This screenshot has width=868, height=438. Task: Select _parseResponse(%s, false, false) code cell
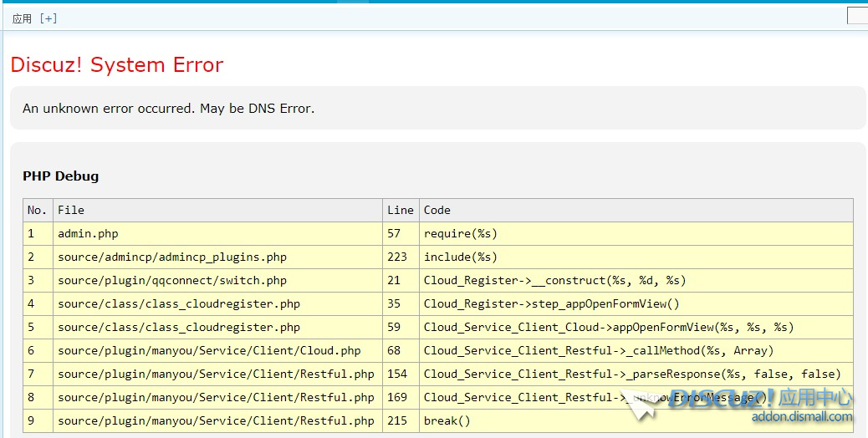(636, 374)
